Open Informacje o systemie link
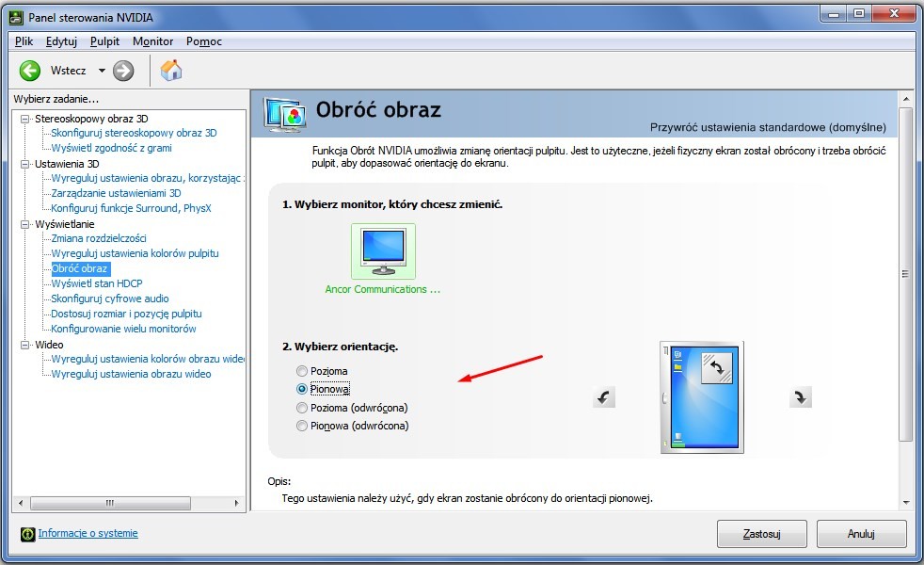Image resolution: width=924 pixels, height=565 pixels. point(88,533)
